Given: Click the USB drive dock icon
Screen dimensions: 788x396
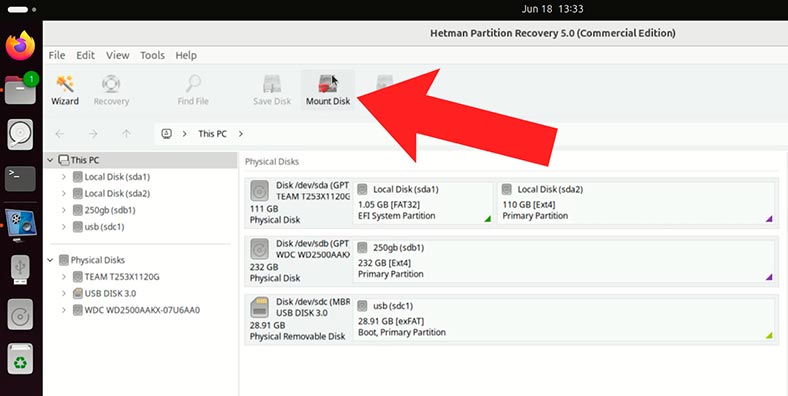Looking at the screenshot, I should click(20, 269).
